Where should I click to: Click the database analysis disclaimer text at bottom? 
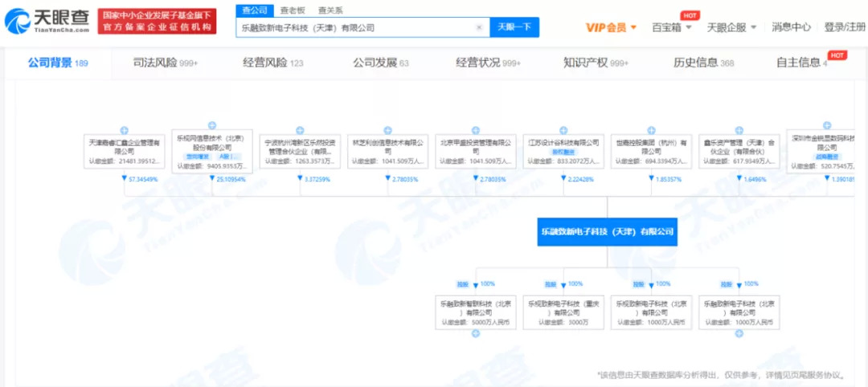721,374
